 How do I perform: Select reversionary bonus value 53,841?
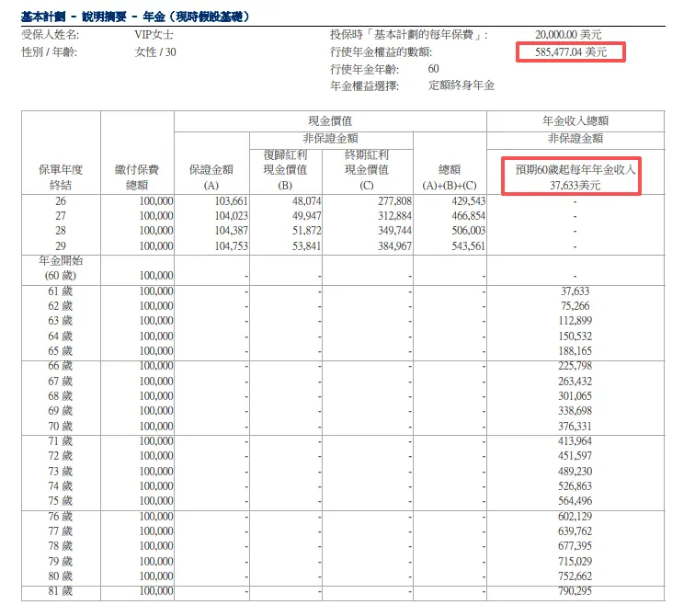click(306, 246)
